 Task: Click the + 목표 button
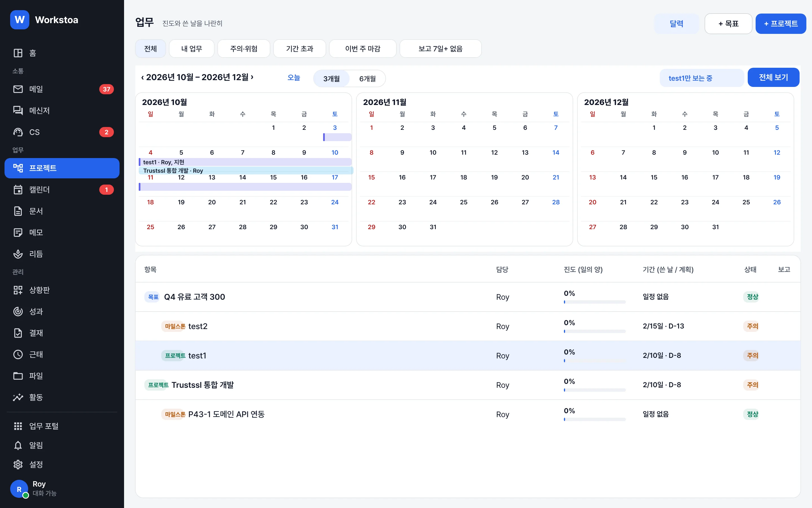[728, 23]
